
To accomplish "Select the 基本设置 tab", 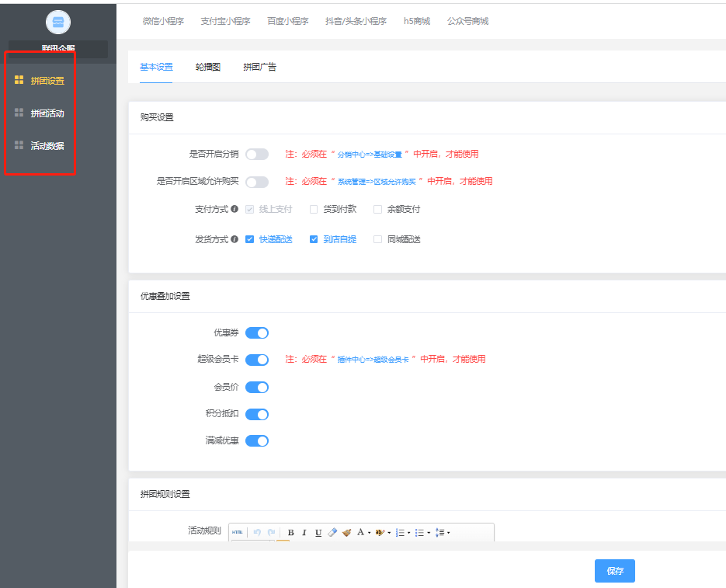I will tap(157, 67).
